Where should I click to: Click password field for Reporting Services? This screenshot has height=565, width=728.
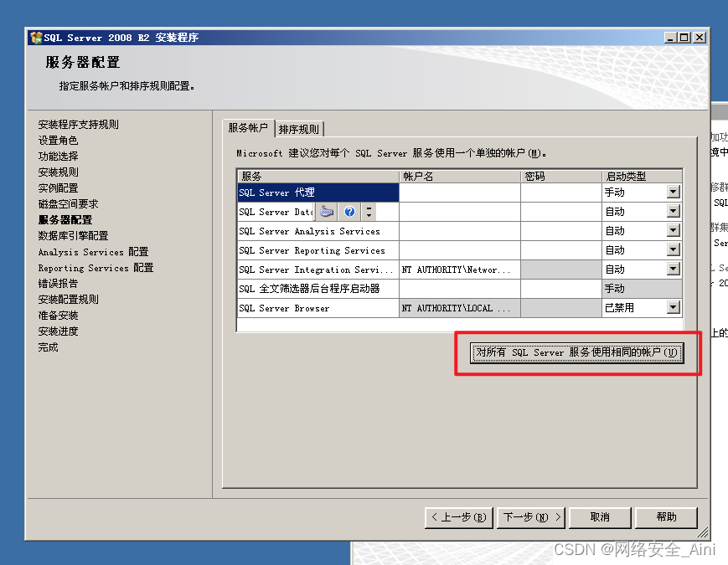[x=560, y=250]
